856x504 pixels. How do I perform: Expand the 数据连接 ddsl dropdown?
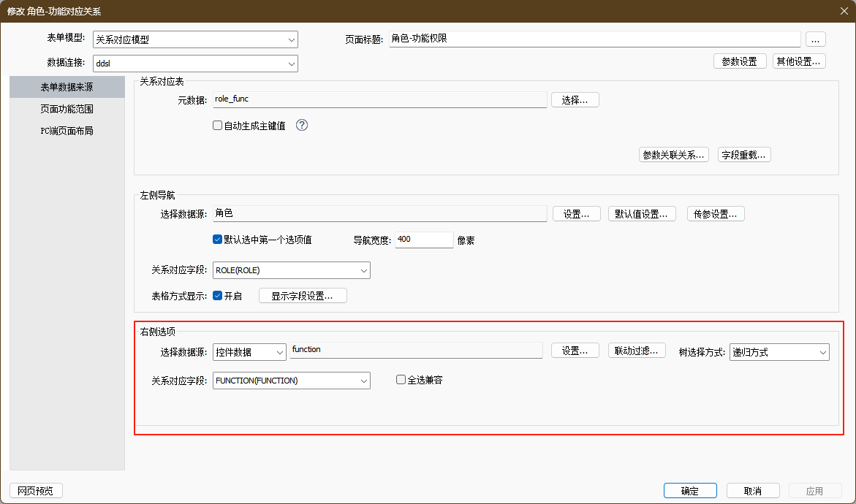click(195, 64)
